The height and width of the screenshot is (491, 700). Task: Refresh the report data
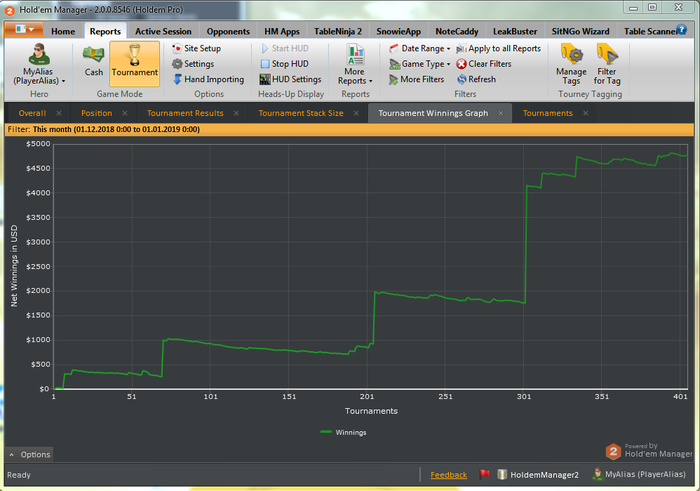click(476, 79)
